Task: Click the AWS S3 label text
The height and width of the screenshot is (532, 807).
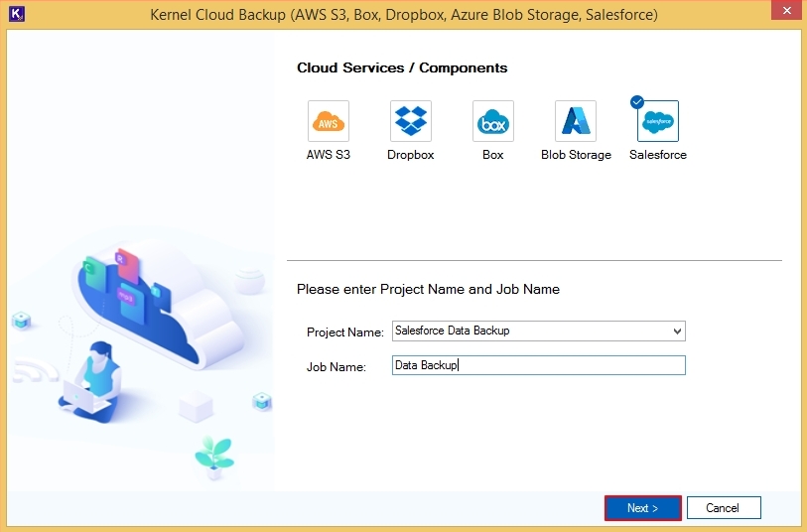Action: (329, 155)
